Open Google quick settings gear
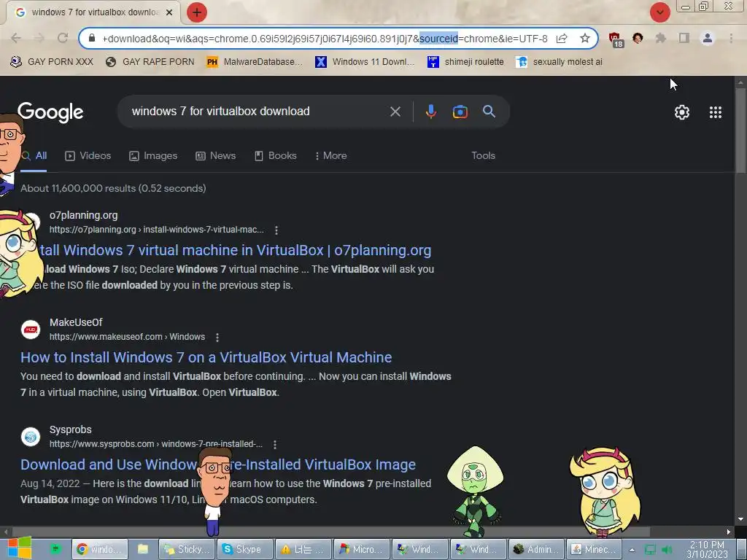The height and width of the screenshot is (560, 747). (682, 112)
